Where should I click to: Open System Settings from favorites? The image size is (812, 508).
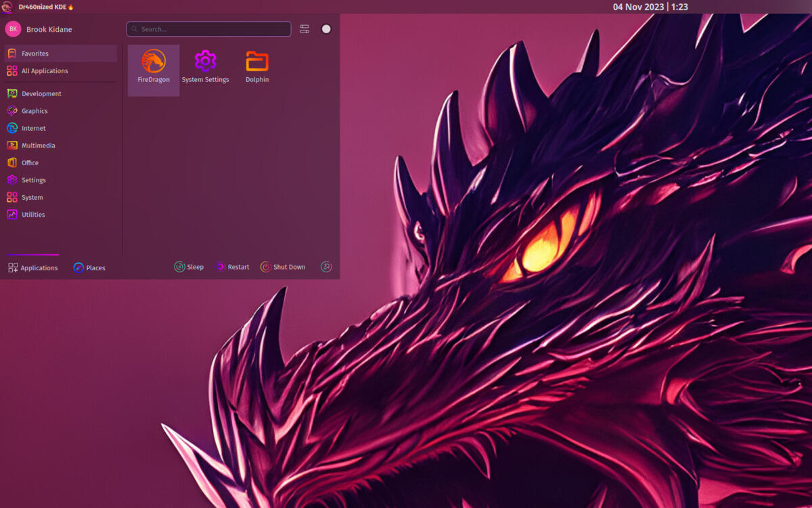tap(205, 70)
